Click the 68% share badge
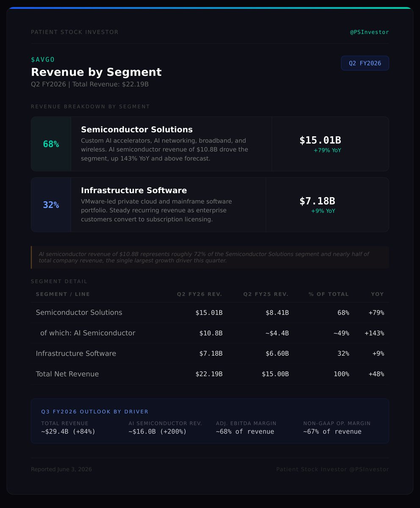 point(51,144)
